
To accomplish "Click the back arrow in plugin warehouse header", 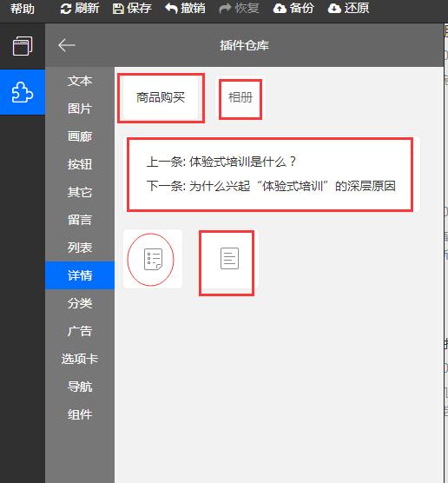I will [67, 45].
